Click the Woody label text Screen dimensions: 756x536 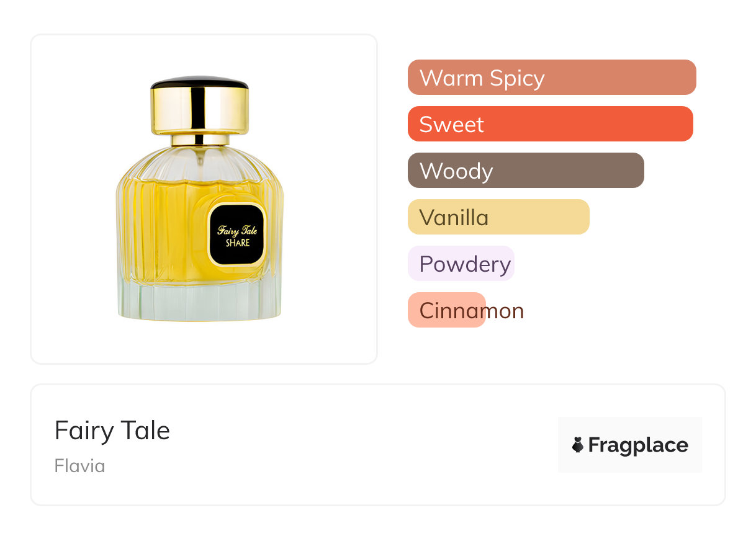point(456,171)
